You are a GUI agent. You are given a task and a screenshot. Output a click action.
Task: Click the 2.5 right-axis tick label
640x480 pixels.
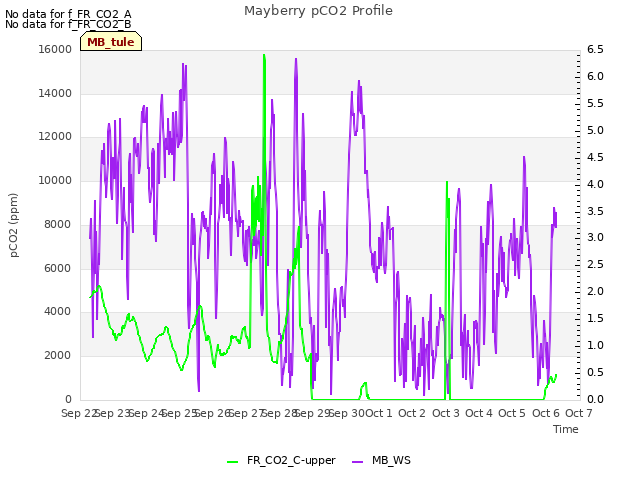click(595, 264)
